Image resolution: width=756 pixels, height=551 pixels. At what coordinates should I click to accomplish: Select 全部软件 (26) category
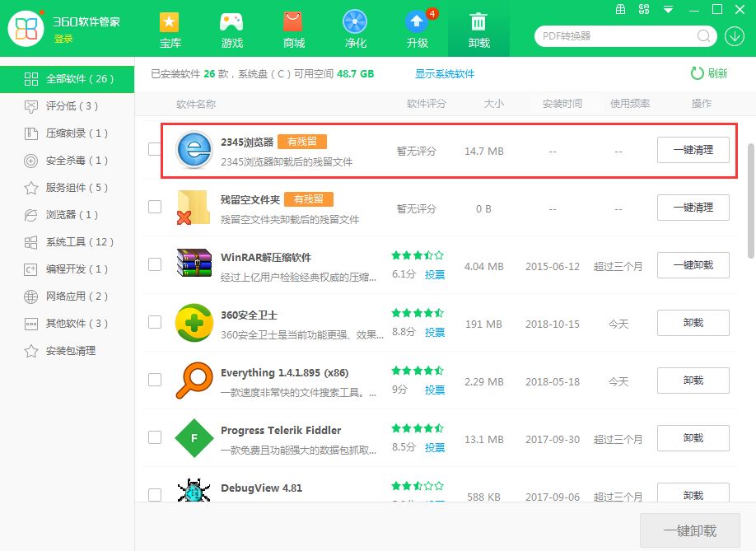(x=67, y=79)
